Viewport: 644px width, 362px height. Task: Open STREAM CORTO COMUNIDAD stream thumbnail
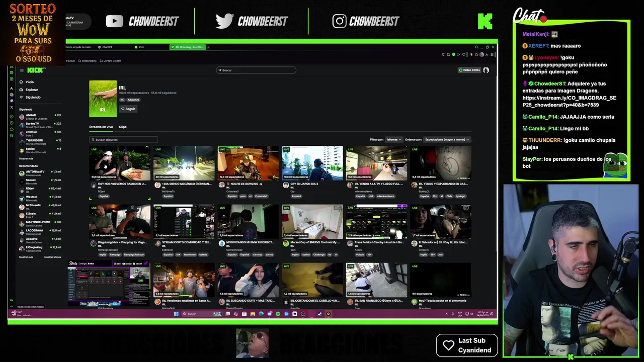tap(184, 221)
